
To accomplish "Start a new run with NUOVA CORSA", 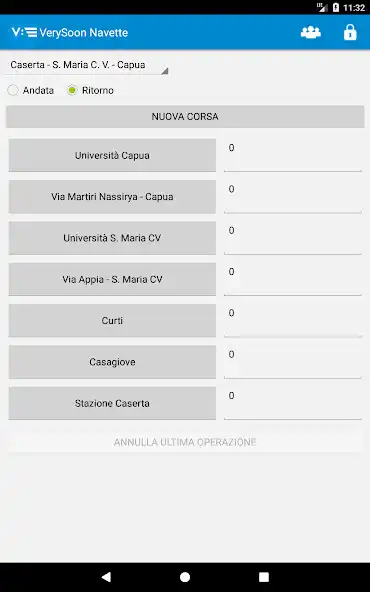I will (x=185, y=117).
